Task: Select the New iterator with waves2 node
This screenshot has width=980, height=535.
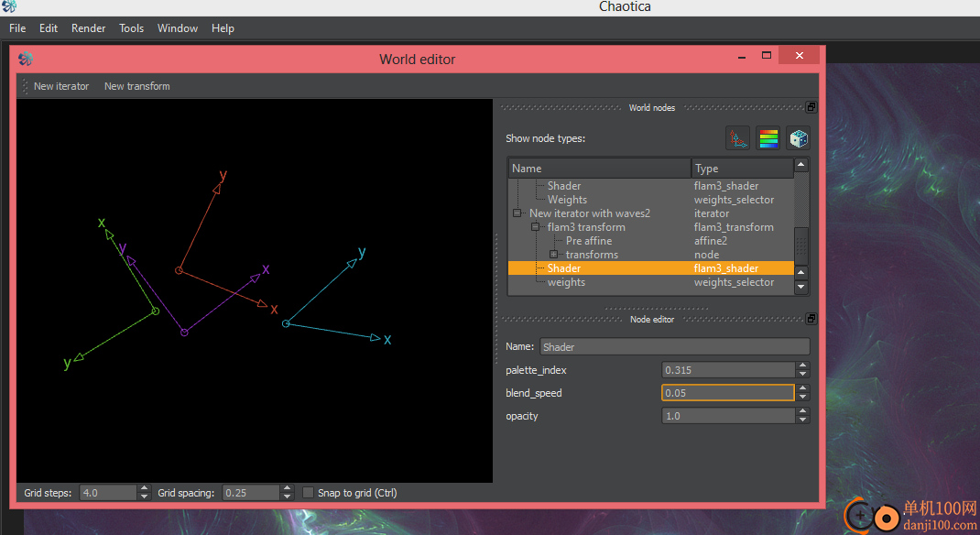Action: point(590,213)
